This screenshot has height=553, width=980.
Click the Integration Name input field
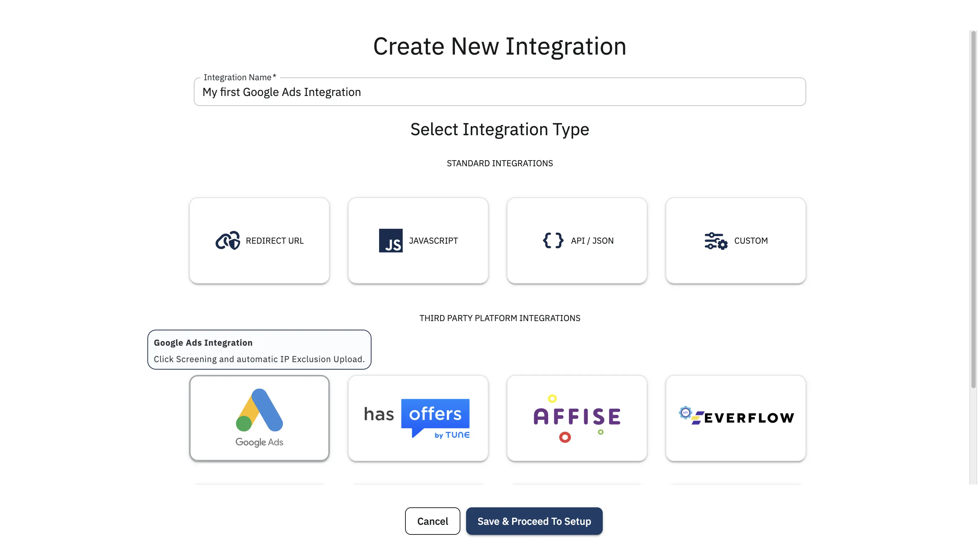tap(500, 92)
